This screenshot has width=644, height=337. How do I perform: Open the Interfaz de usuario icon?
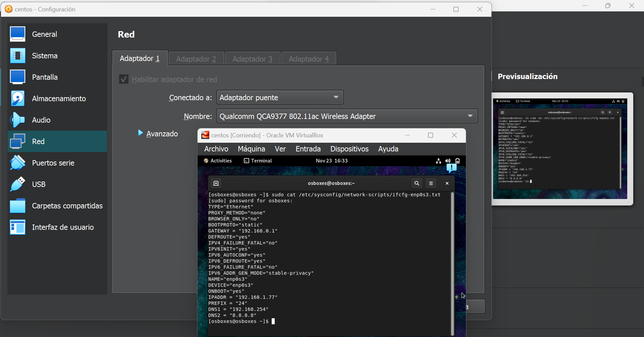click(17, 227)
